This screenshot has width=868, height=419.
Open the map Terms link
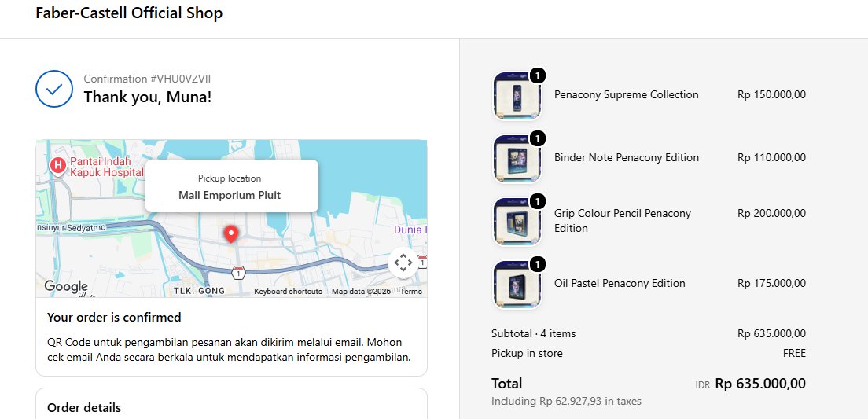(411, 291)
